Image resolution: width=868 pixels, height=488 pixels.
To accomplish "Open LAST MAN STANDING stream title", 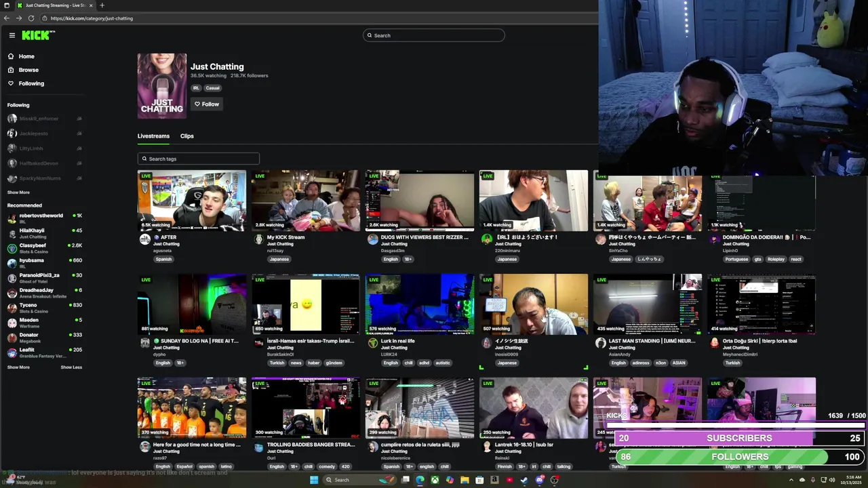I will [652, 341].
